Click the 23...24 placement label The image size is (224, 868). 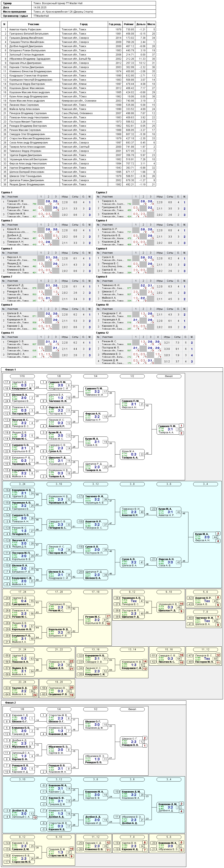[22, 682]
